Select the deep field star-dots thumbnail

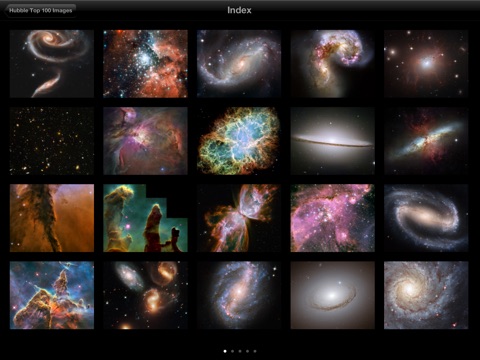52,141
